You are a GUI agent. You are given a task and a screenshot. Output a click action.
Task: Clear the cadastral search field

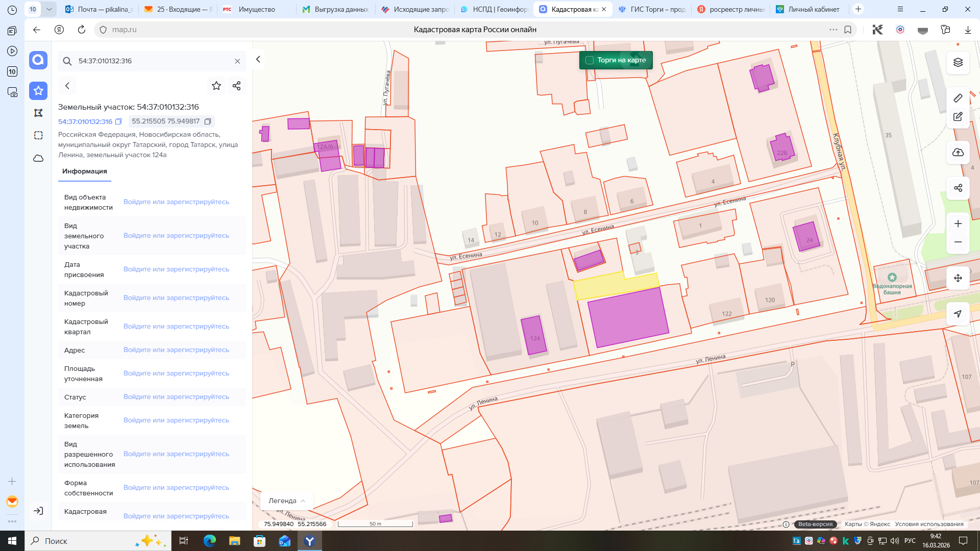[237, 61]
